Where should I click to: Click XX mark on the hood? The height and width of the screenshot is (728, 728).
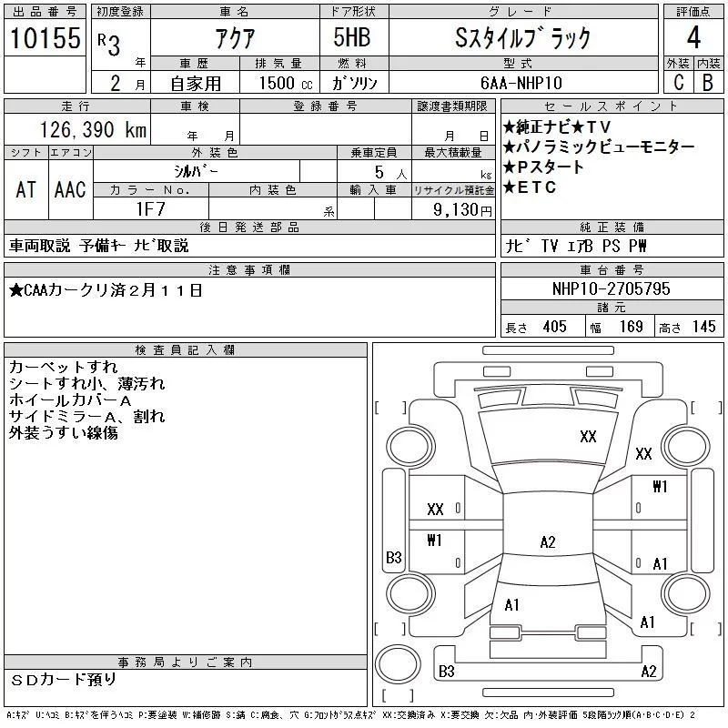(x=588, y=437)
